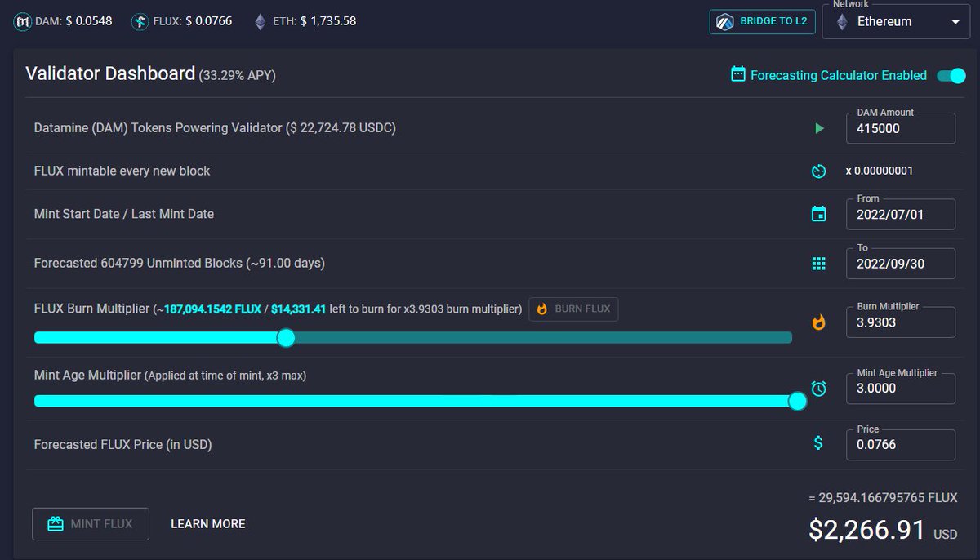Click the flame icon beside Burn Multiplier field
The image size is (980, 560).
[818, 322]
